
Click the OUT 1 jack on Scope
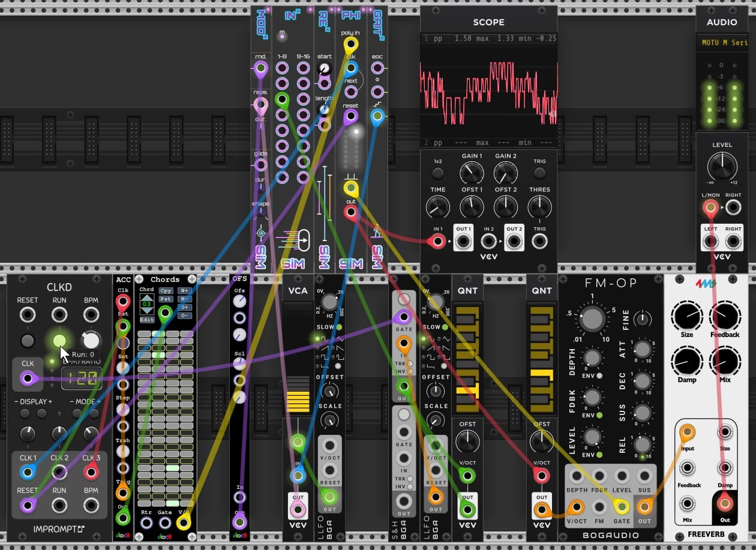[463, 242]
